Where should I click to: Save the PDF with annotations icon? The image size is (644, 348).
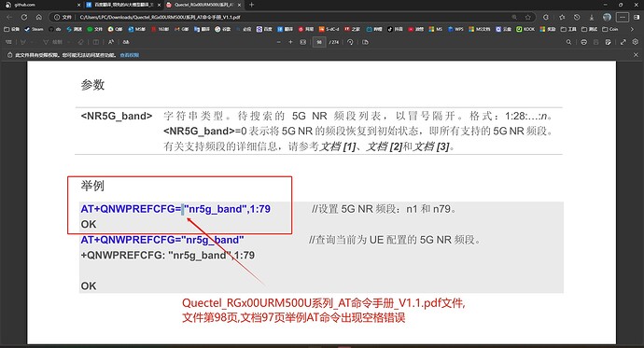tap(609, 42)
